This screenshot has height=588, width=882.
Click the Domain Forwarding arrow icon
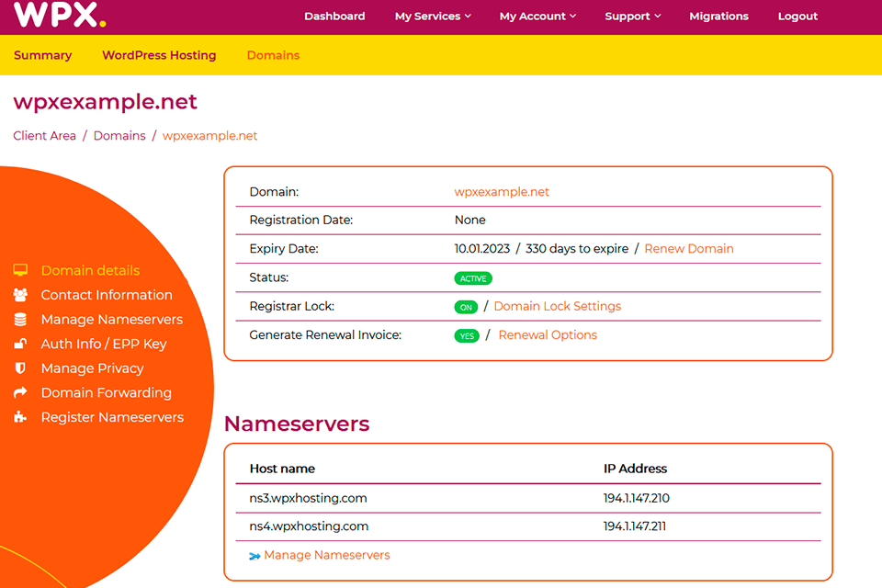tap(20, 392)
